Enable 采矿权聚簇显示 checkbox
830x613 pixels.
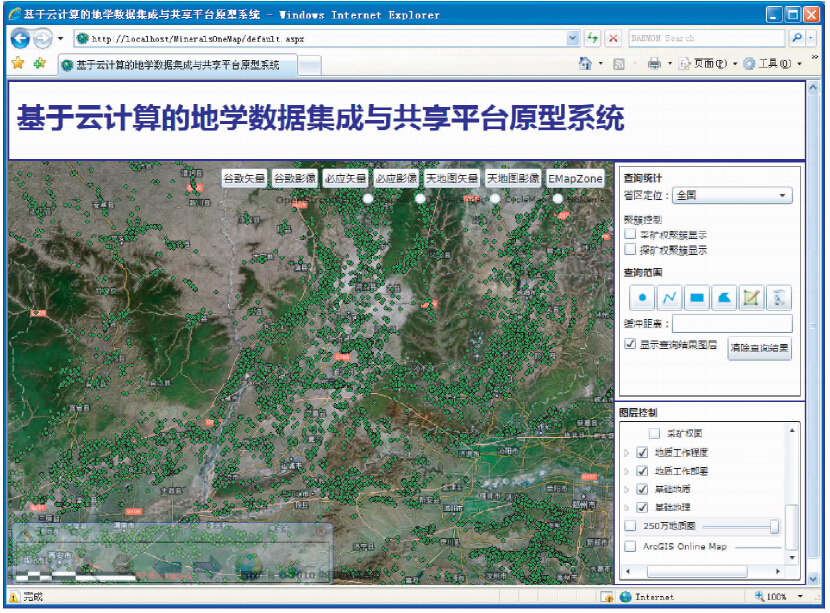(630, 234)
